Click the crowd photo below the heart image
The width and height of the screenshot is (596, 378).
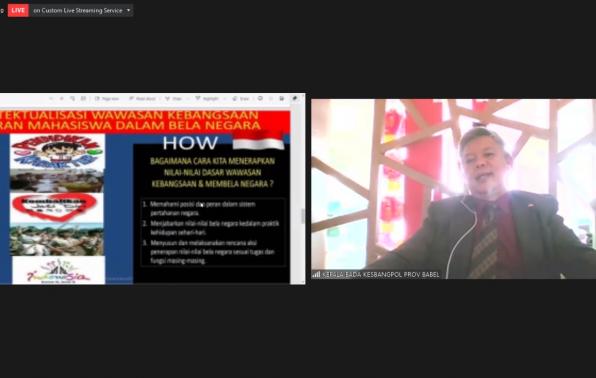tap(57, 240)
